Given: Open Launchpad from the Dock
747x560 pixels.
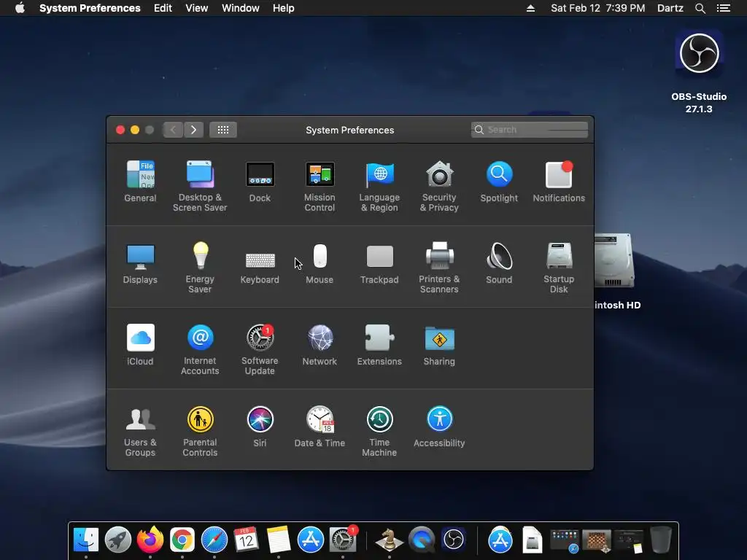Looking at the screenshot, I should [118, 540].
